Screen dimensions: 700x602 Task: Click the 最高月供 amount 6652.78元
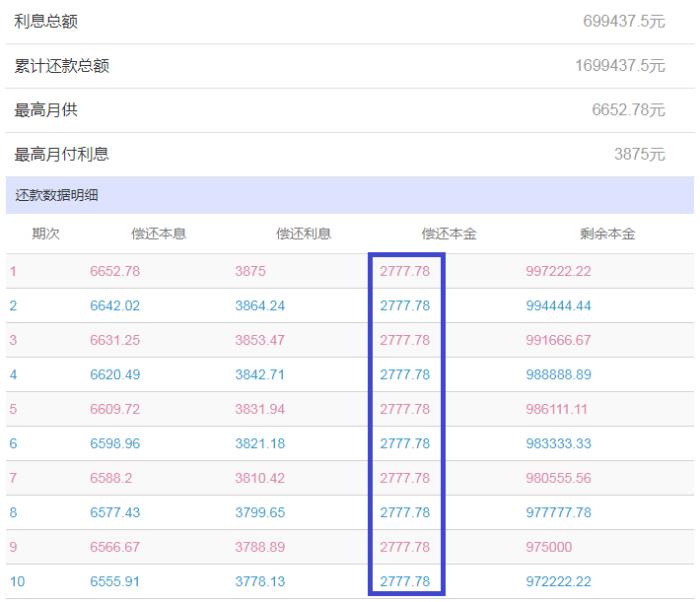628,110
